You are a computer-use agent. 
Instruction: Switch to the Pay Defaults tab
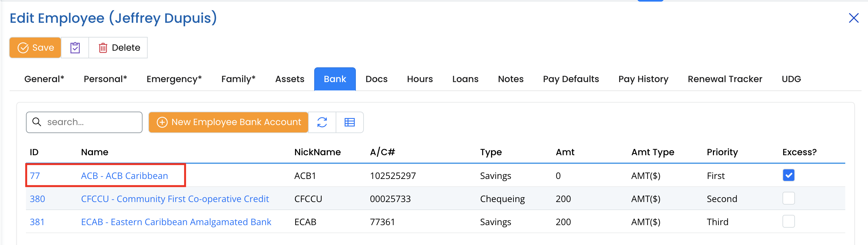(570, 79)
